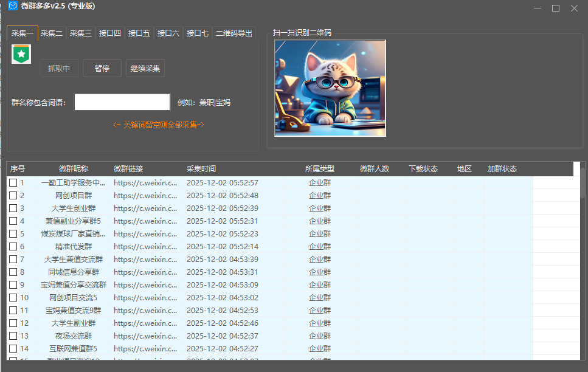Click the cat QR code image

330,88
